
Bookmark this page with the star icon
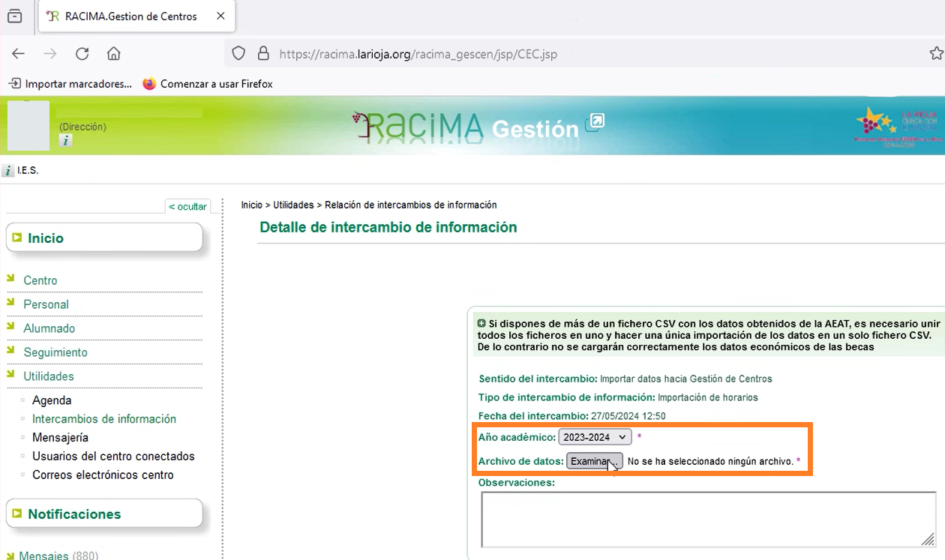[x=936, y=54]
